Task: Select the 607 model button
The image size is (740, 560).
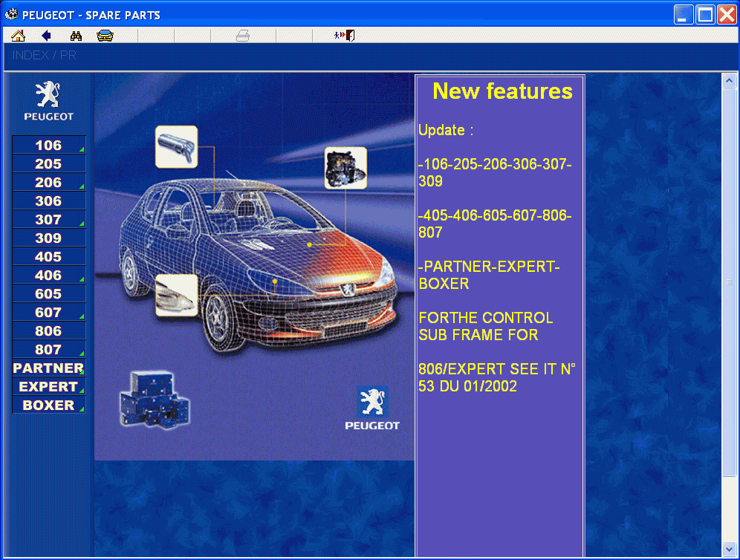Action: point(48,312)
